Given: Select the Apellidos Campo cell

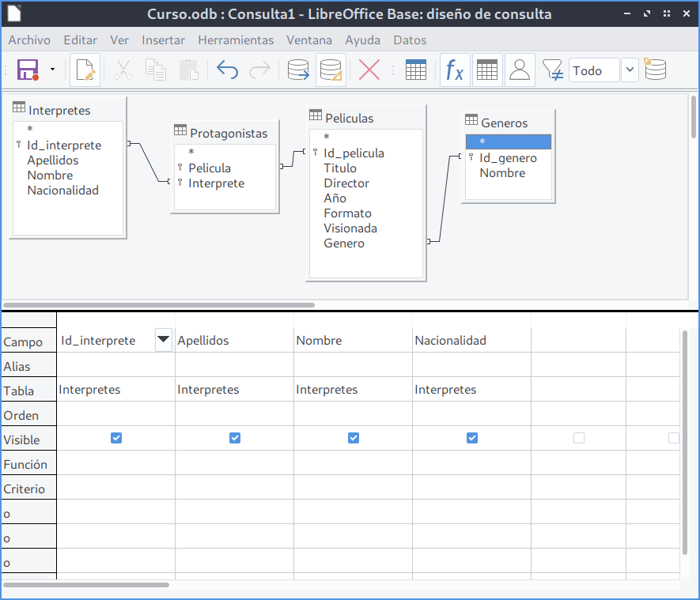Looking at the screenshot, I should pos(234,341).
